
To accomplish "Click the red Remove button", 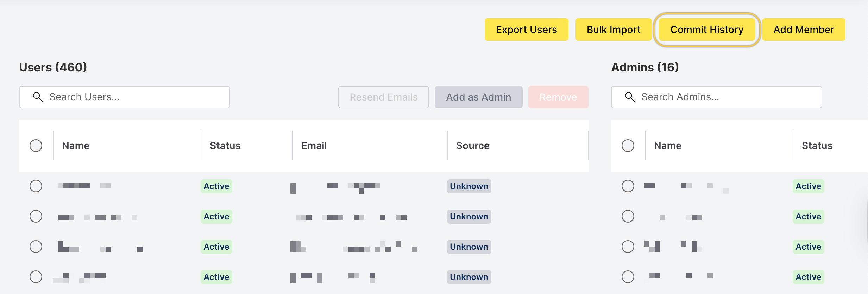I will click(558, 97).
